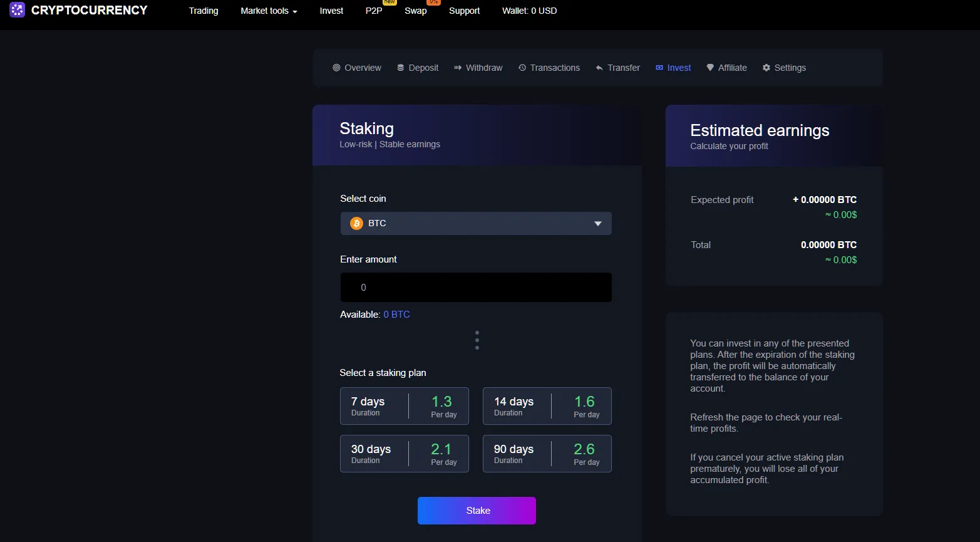Choose the 90 days staking plan
980x542 pixels.
tap(547, 454)
